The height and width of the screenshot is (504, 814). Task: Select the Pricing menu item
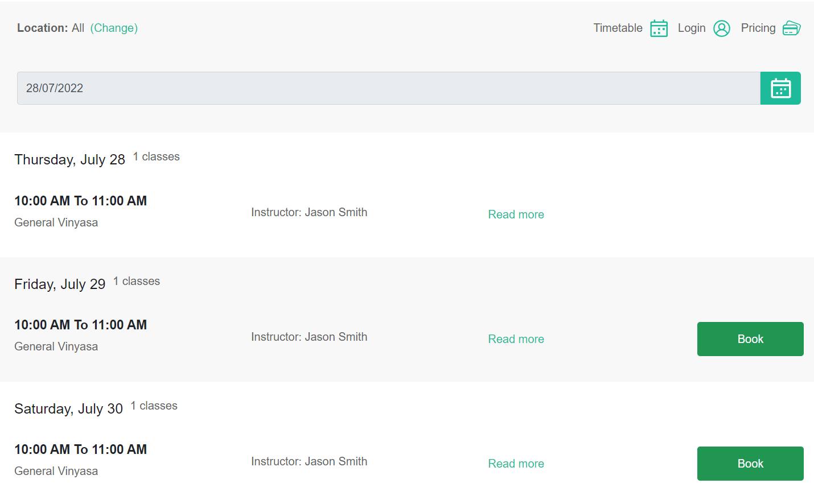pos(758,27)
